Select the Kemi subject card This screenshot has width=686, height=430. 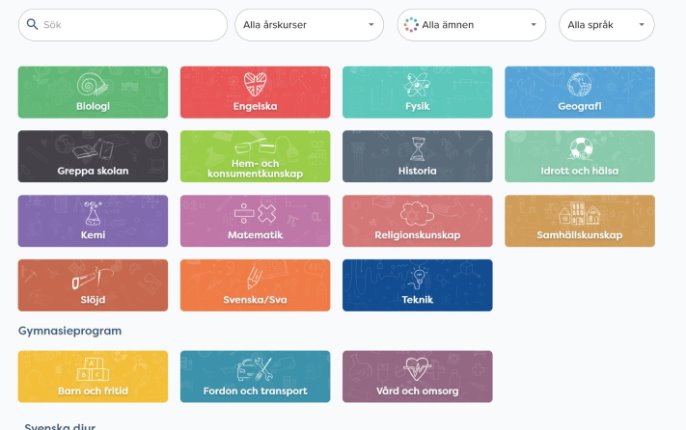[93, 220]
